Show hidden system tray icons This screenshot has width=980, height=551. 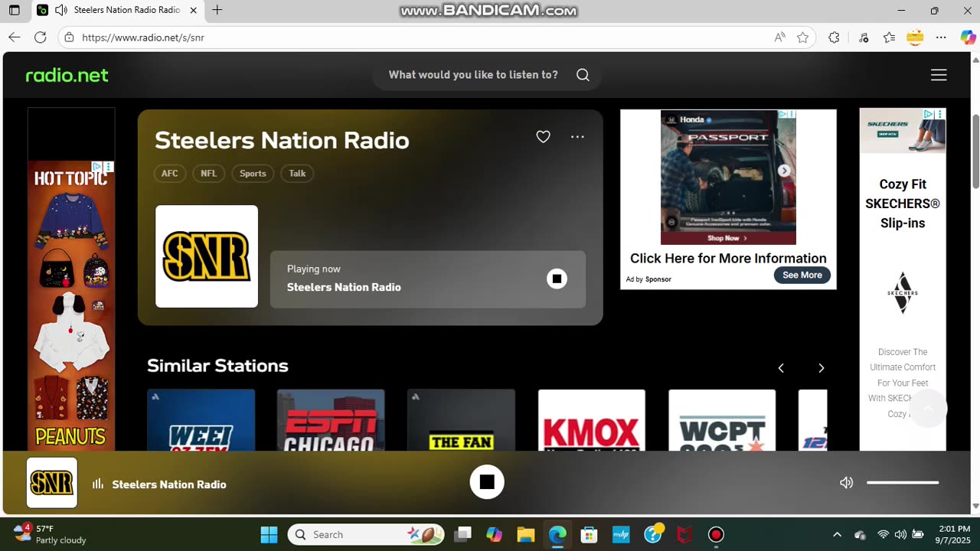(x=837, y=534)
